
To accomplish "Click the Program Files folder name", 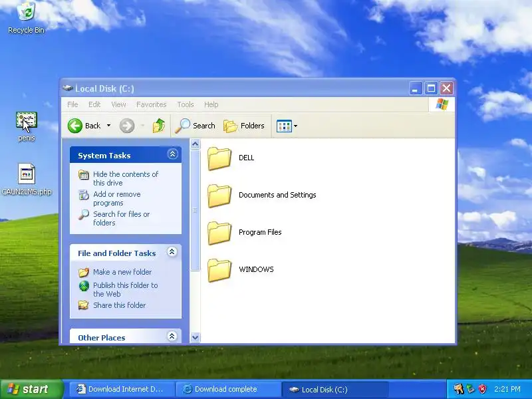I will 260,232.
